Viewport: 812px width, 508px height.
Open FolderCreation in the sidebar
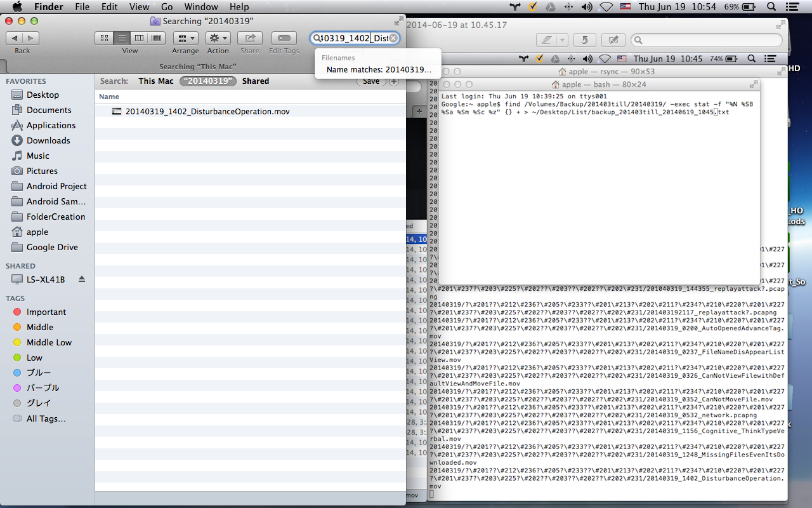coord(56,217)
